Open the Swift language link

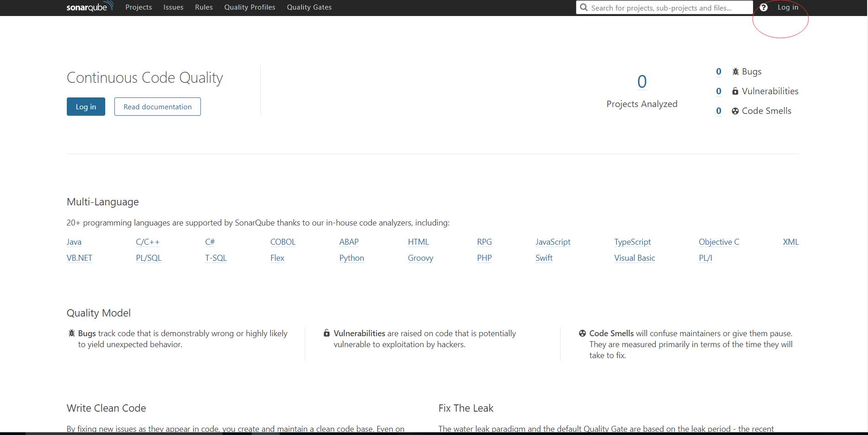(x=544, y=258)
